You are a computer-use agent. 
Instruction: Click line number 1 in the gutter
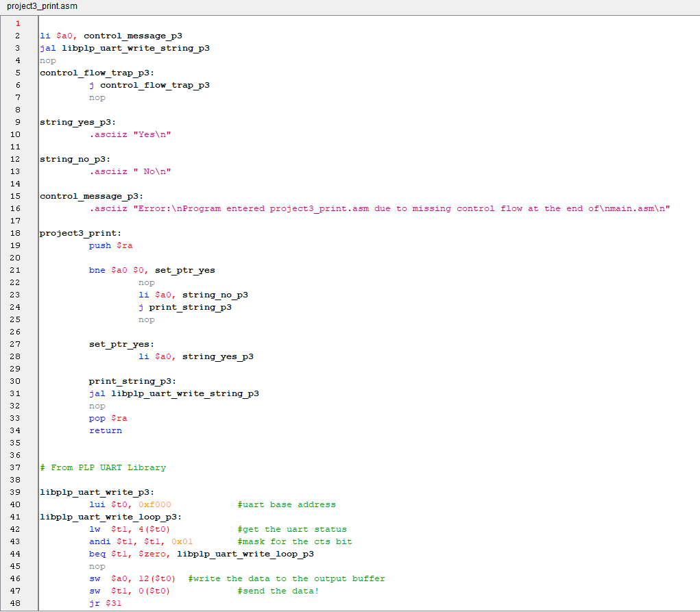16,23
